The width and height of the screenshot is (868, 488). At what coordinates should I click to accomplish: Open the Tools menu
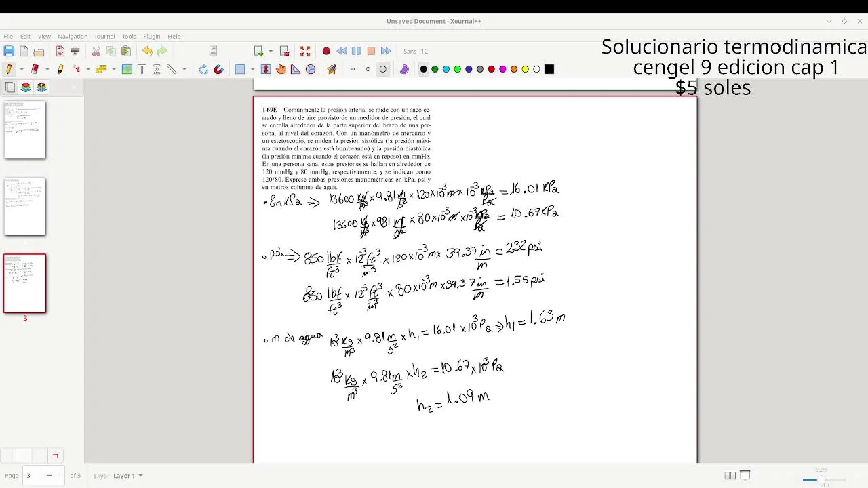click(129, 36)
